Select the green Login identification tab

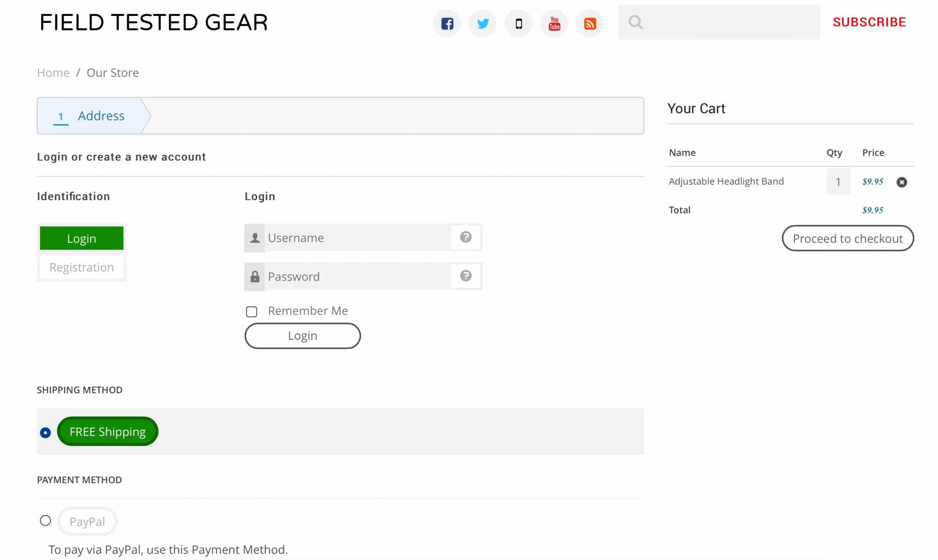point(82,239)
